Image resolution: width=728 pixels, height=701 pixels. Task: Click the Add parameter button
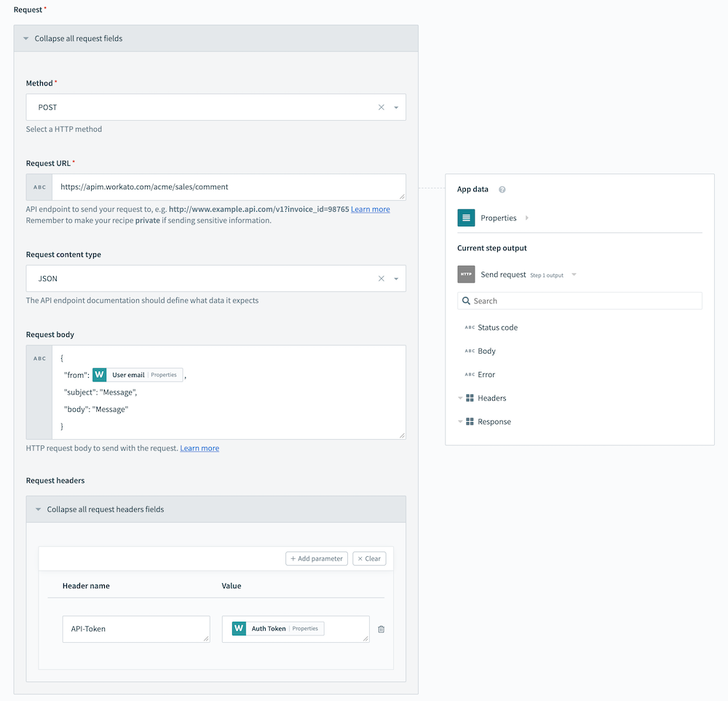point(316,558)
